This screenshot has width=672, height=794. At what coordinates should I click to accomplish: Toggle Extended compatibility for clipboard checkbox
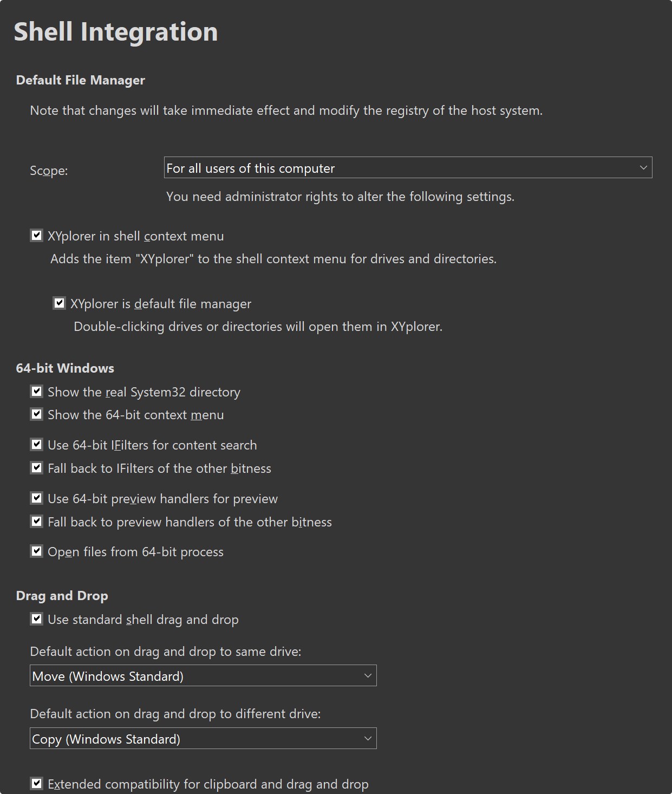(37, 784)
